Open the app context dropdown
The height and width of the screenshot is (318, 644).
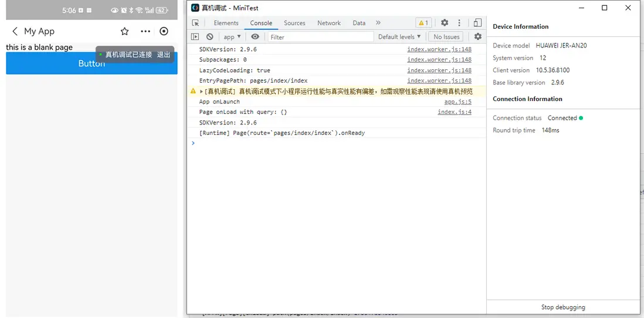232,37
